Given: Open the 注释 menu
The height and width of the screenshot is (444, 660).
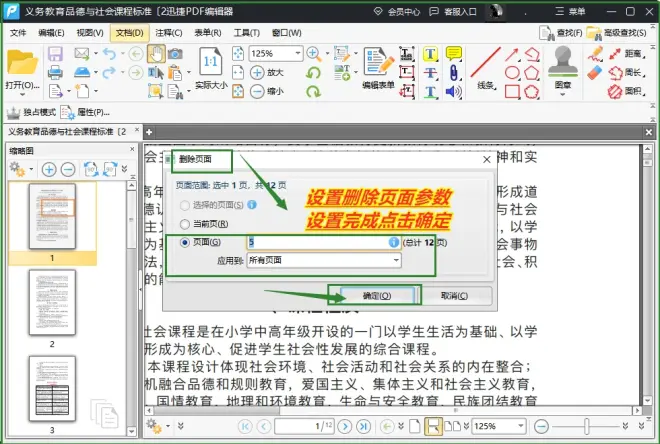Looking at the screenshot, I should (x=168, y=32).
